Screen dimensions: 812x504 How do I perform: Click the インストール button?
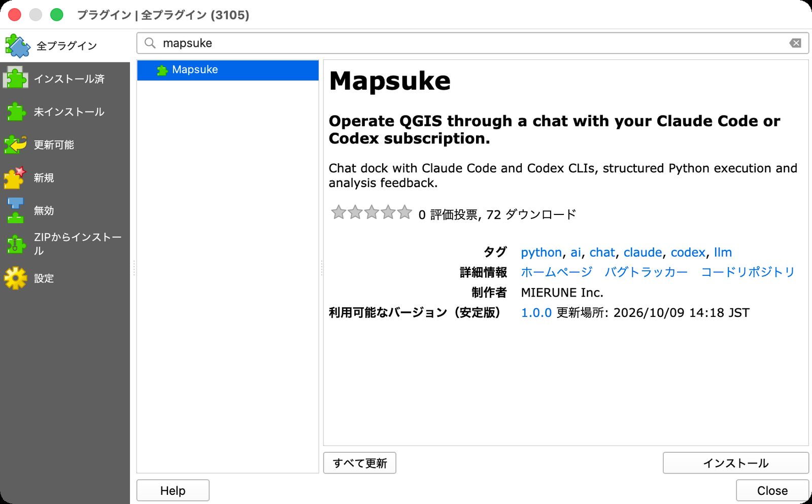coord(735,463)
